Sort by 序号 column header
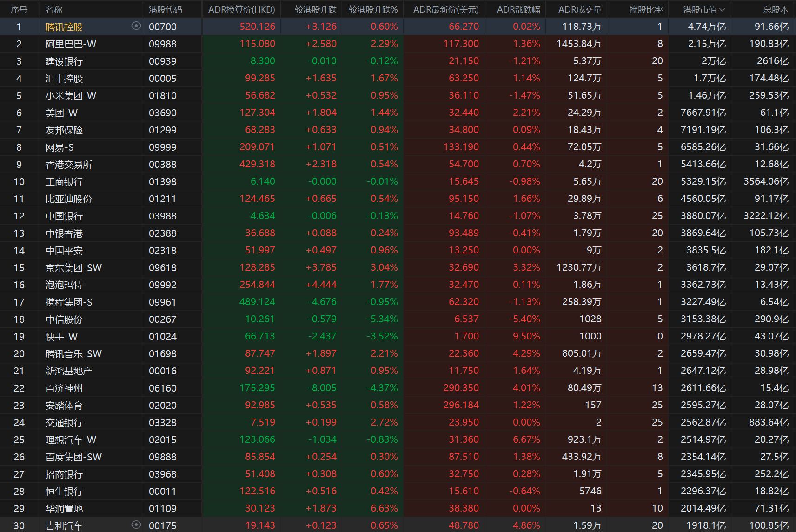This screenshot has height=532, width=796. click(x=19, y=9)
